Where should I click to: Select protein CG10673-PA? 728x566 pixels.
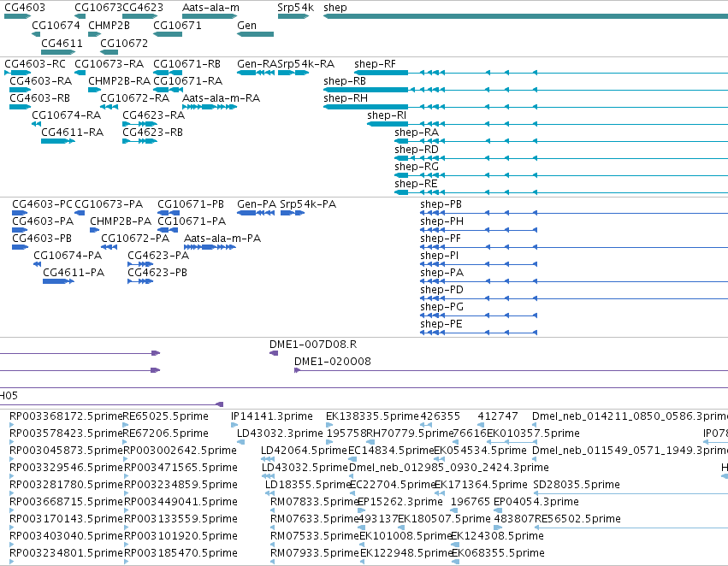109,204
